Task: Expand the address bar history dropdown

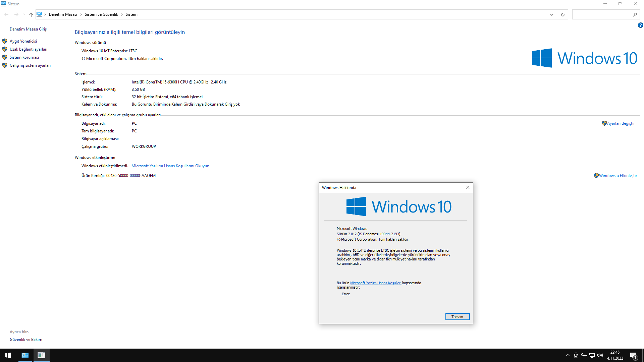Action: 551,14
